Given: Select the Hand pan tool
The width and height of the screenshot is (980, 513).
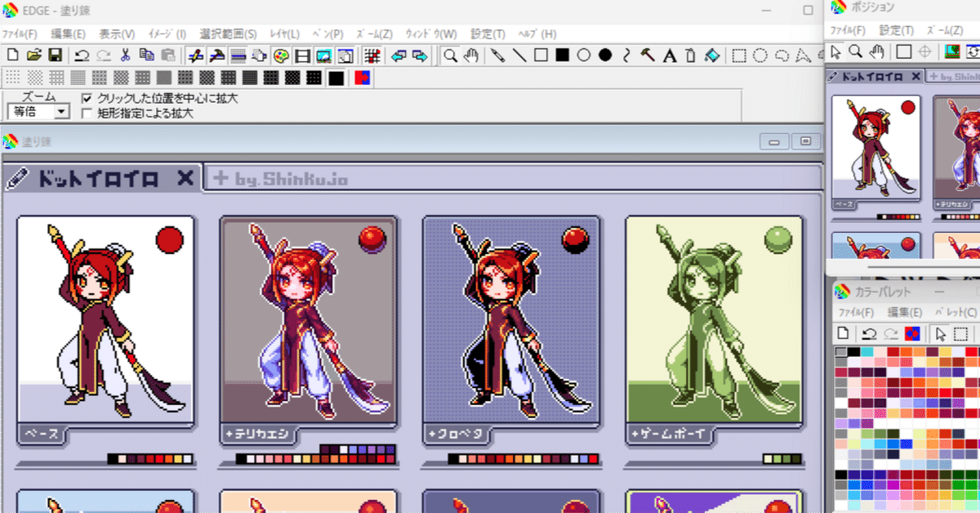Looking at the screenshot, I should click(x=471, y=56).
